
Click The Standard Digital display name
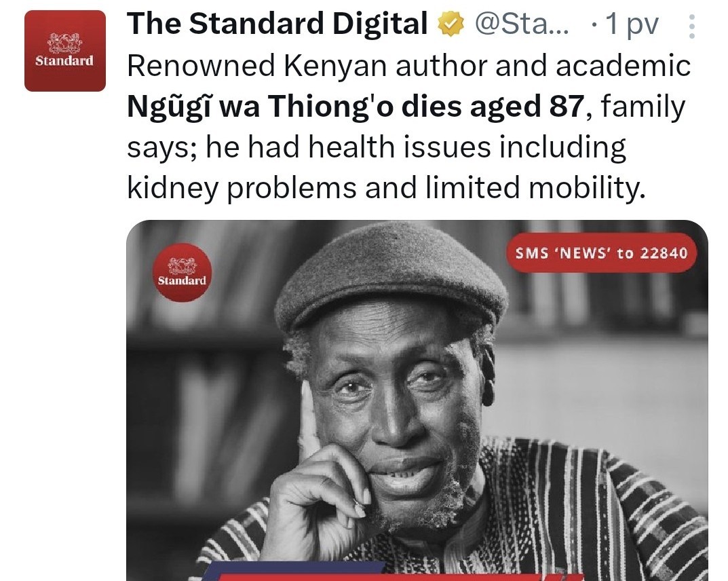277,24
